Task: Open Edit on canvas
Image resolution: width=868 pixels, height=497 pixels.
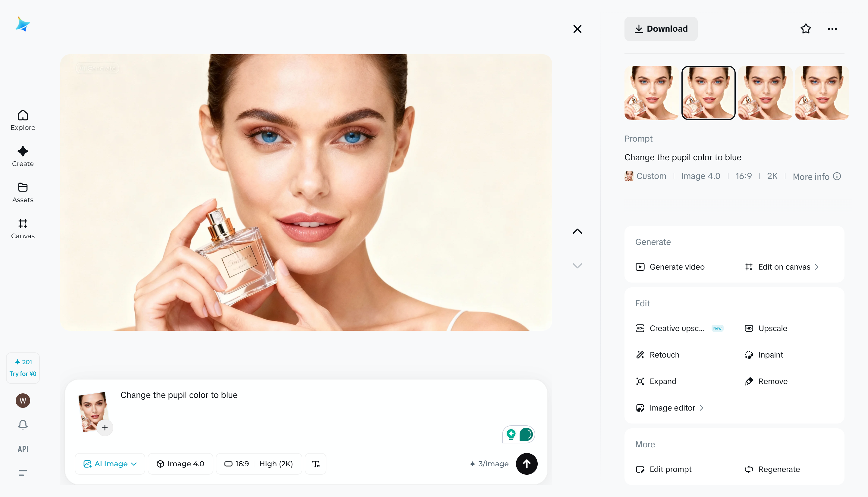Action: 782,267
